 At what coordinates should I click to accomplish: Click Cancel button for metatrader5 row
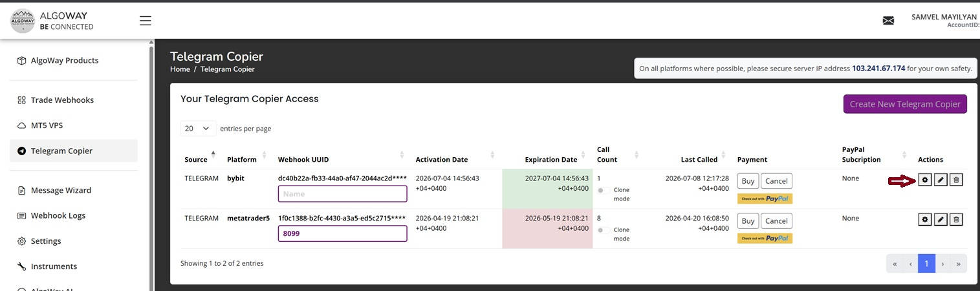[x=776, y=221]
